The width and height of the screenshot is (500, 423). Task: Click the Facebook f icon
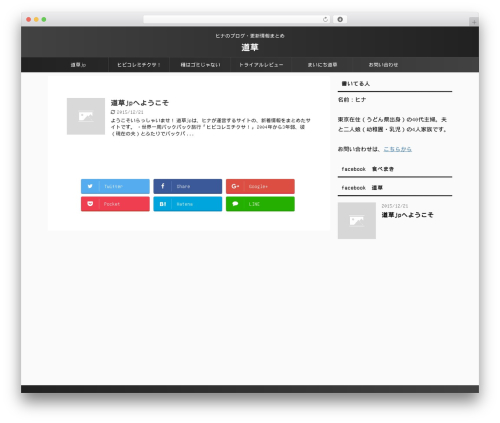[x=163, y=186]
